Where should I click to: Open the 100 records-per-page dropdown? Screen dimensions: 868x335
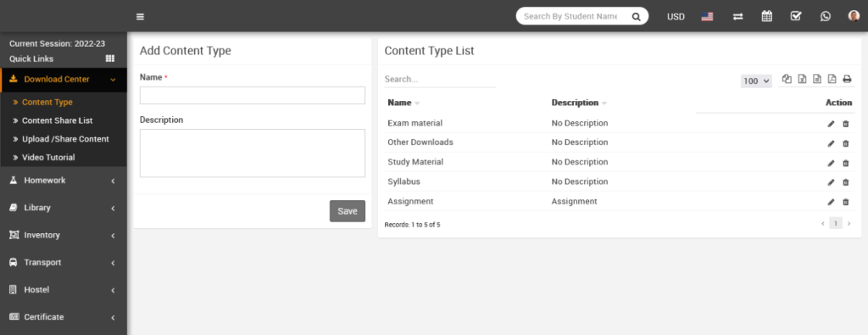click(756, 81)
